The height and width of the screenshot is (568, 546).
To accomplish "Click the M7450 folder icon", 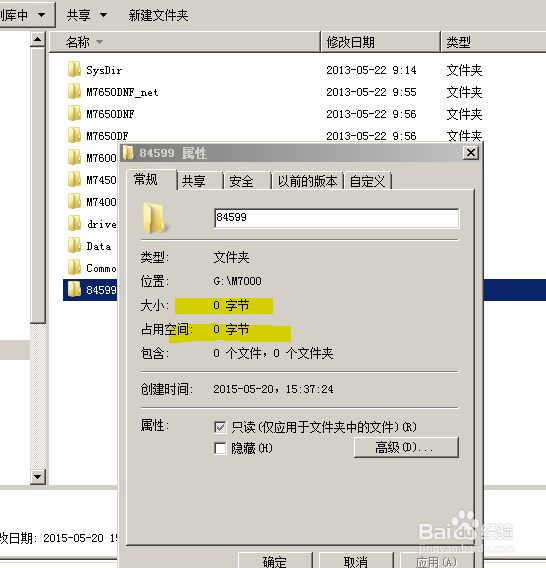I will 74,179.
